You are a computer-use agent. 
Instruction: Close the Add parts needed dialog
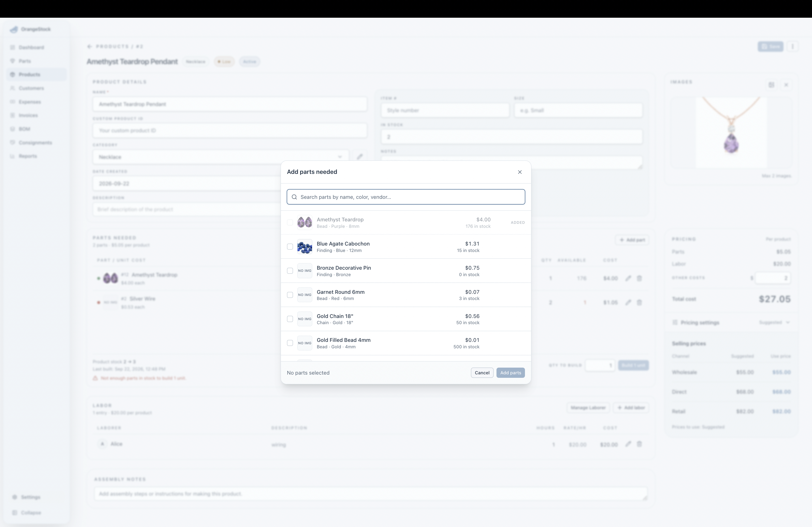pyautogui.click(x=520, y=172)
